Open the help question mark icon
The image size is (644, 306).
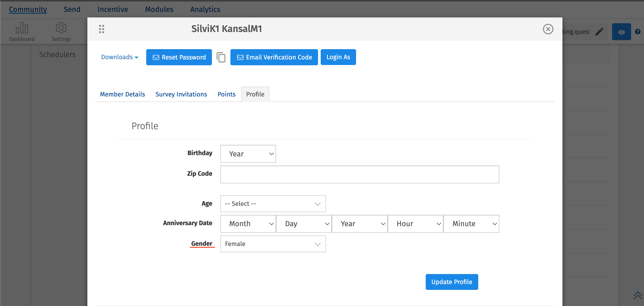[638, 32]
